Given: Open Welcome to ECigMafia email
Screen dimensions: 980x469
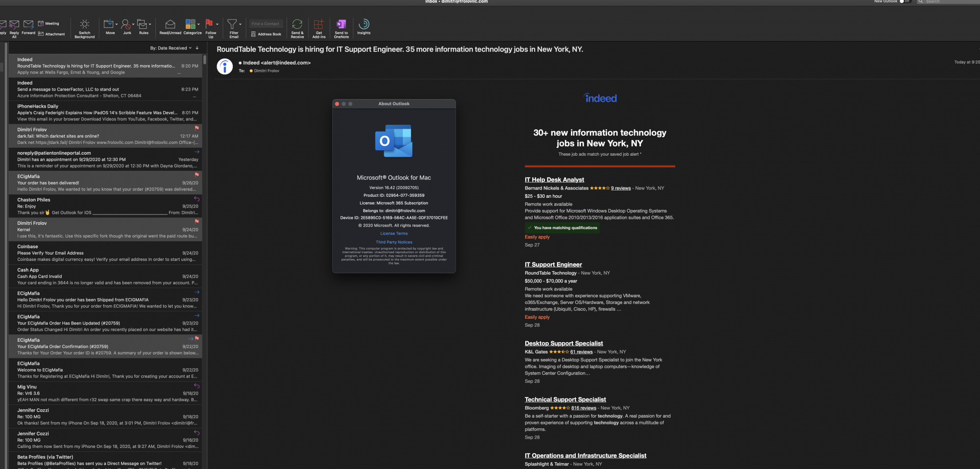Looking at the screenshot, I should point(105,370).
